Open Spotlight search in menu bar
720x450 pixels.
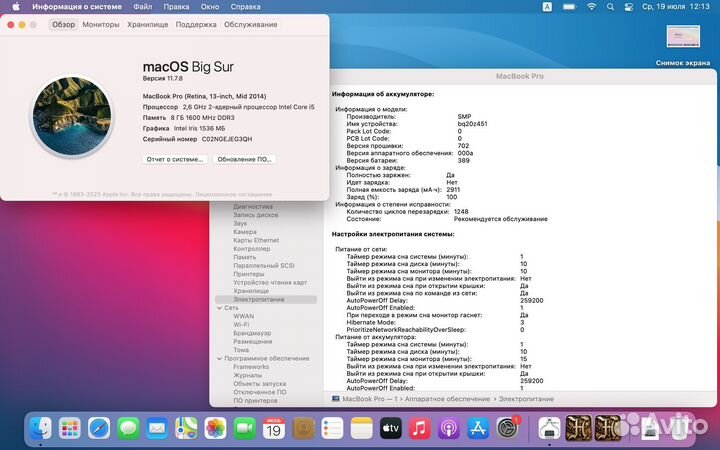[x=610, y=7]
